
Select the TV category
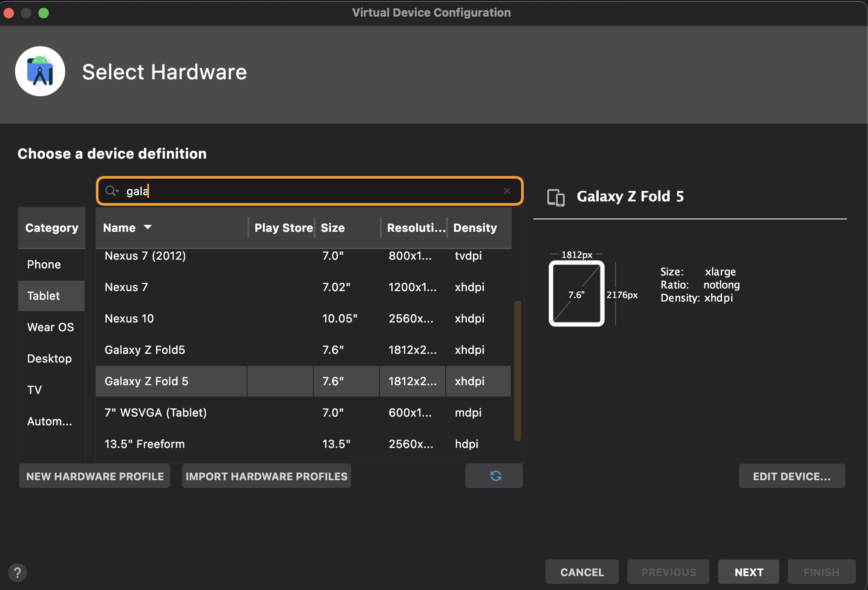click(x=51, y=390)
